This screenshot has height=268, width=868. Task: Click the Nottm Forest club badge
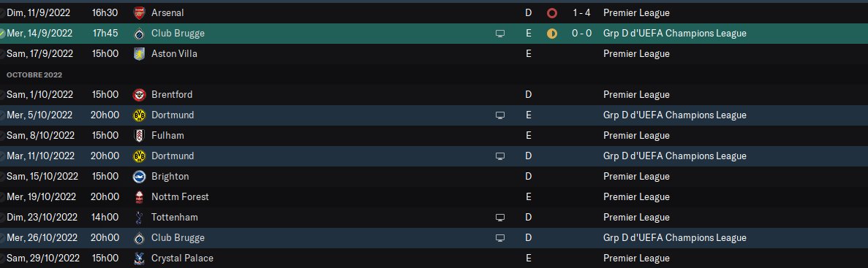(140, 196)
